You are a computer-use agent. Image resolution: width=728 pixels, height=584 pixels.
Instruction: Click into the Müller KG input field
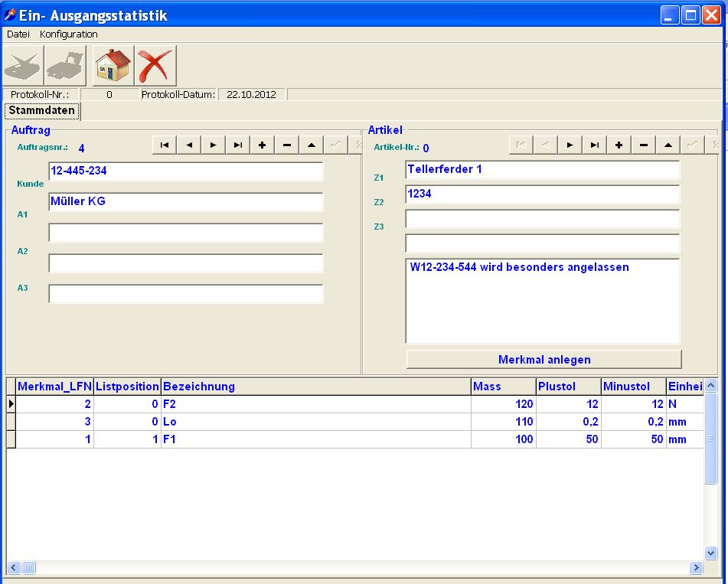pyautogui.click(x=185, y=202)
